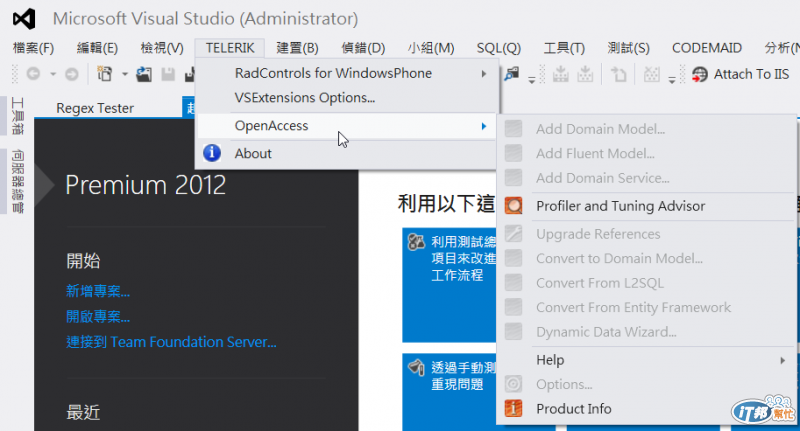Click the wrench icon beside Upgrade References
800x431 pixels.
(513, 234)
